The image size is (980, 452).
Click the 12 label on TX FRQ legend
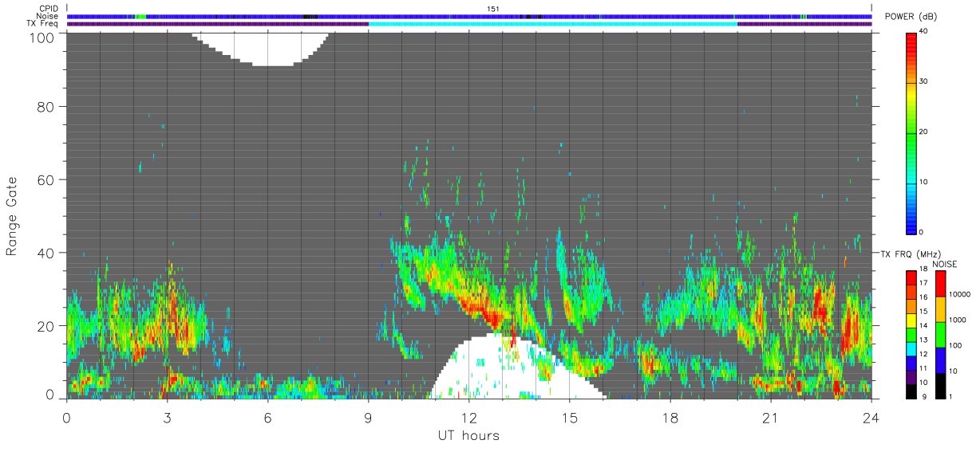coord(924,355)
